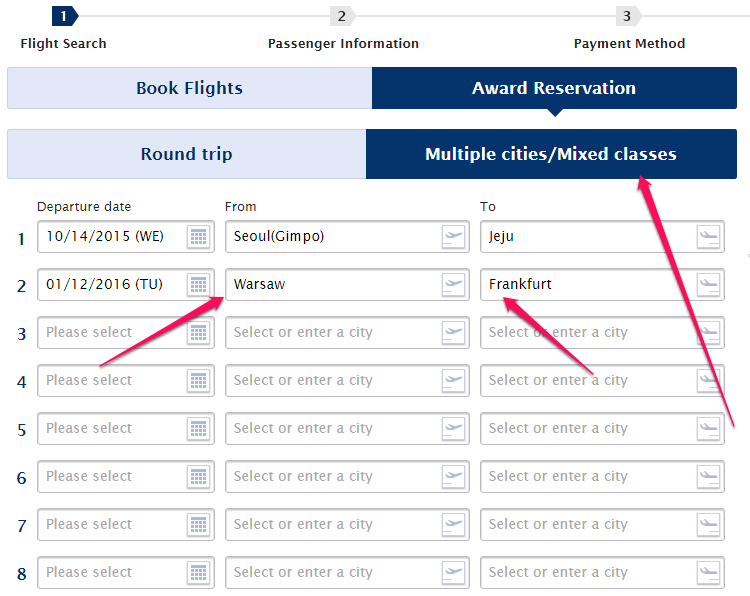Click row 6 departure date Please select field
The height and width of the screenshot is (596, 750).
point(126,477)
